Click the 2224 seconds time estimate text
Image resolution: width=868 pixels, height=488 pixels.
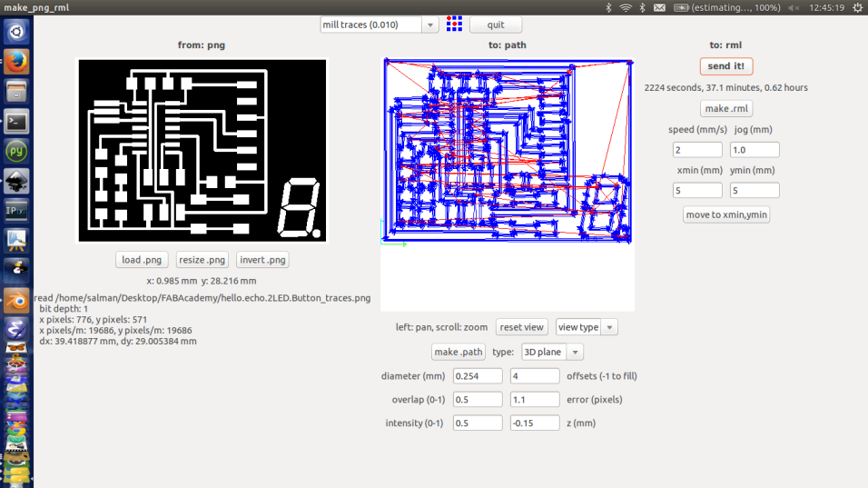(725, 87)
